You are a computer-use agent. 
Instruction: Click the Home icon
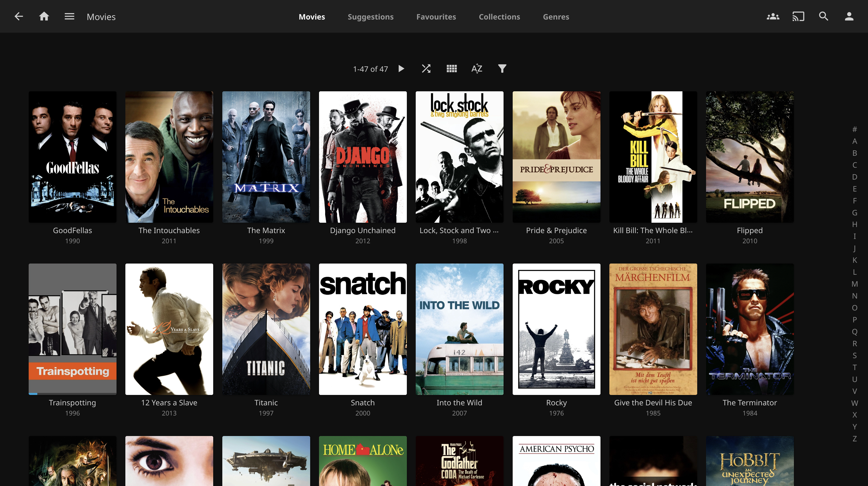click(44, 16)
